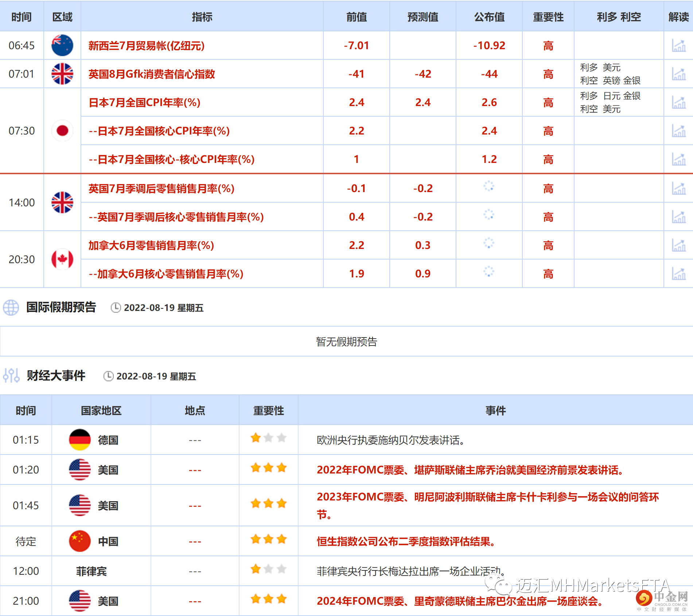
Task: Click the 解读 chart icon for 英国8月Gfk消费者信心指数
Action: 679,74
